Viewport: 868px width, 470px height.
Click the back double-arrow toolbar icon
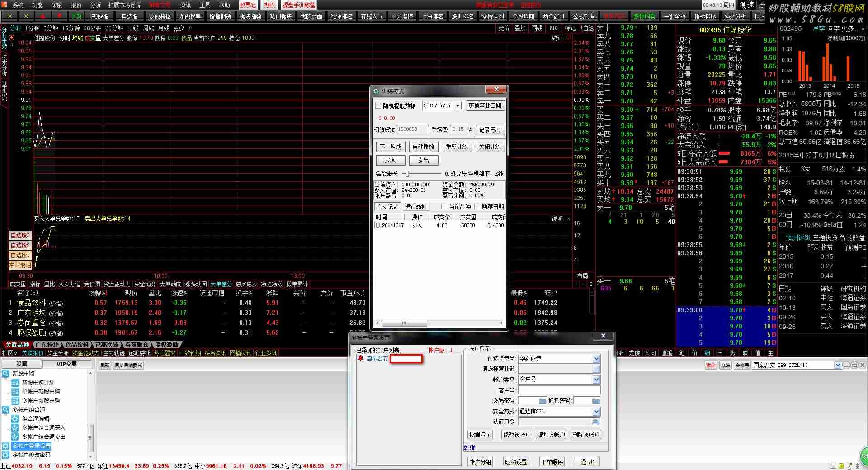click(9, 16)
